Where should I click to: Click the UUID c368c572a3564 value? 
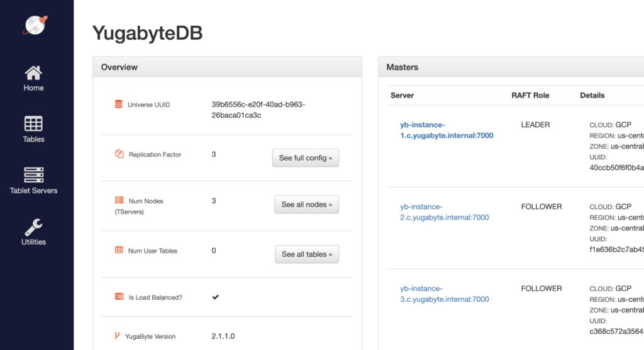point(616,331)
